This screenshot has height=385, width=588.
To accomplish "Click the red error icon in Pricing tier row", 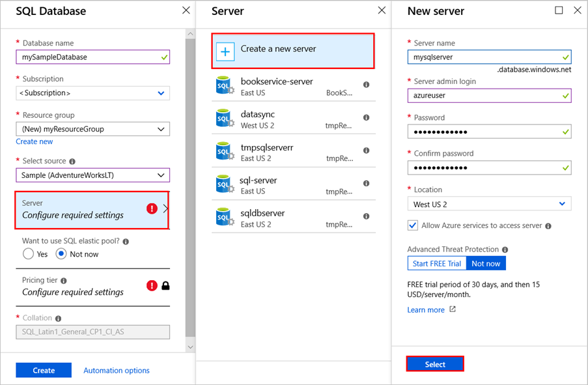I will pyautogui.click(x=152, y=285).
